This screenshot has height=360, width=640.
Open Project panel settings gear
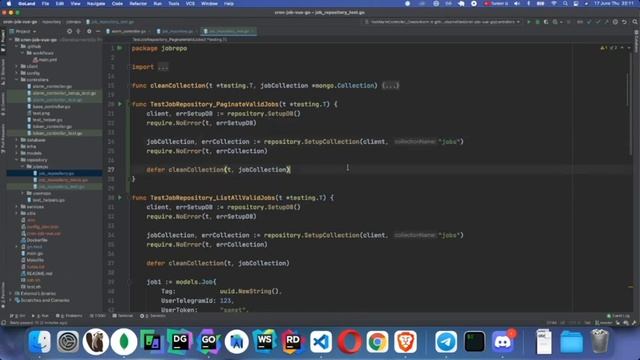[x=89, y=31]
